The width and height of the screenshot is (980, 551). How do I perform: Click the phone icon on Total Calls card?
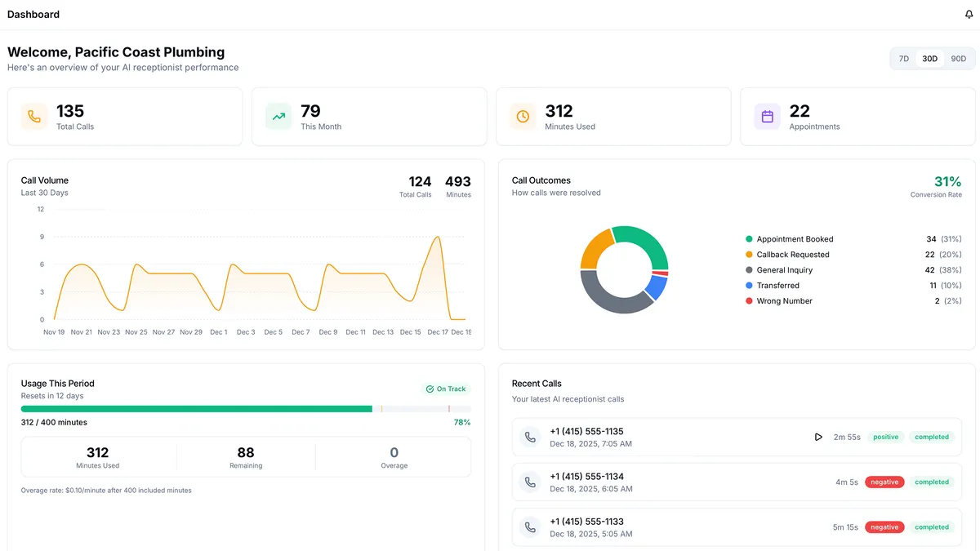(33, 116)
